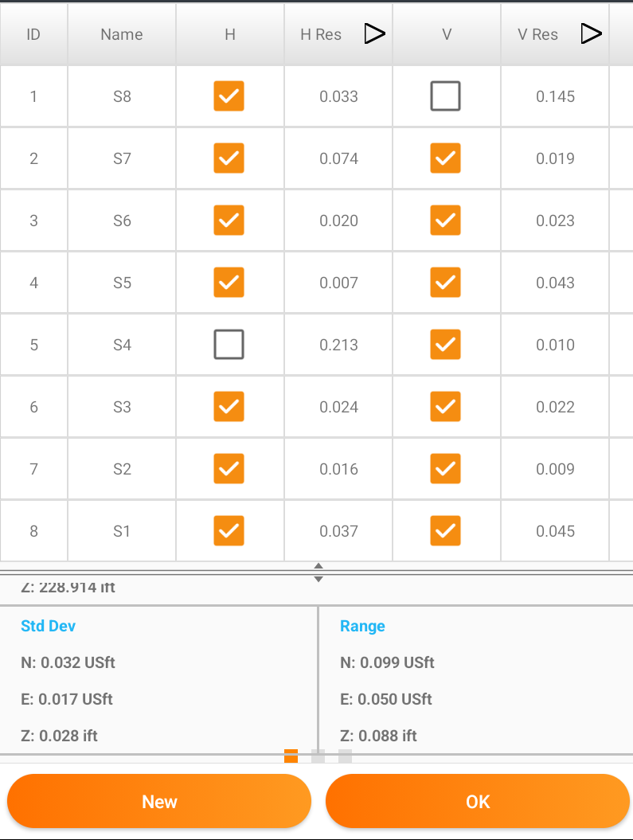Sort by the H column header

point(230,34)
